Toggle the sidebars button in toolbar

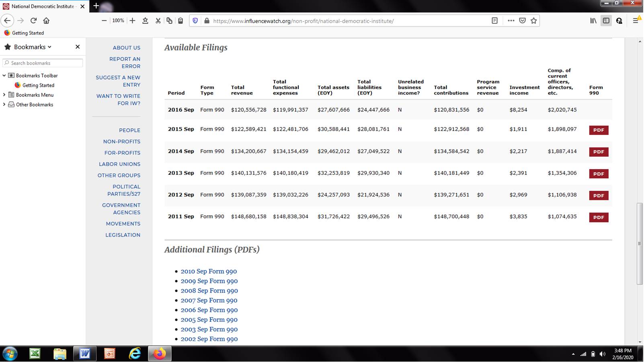click(606, 20)
